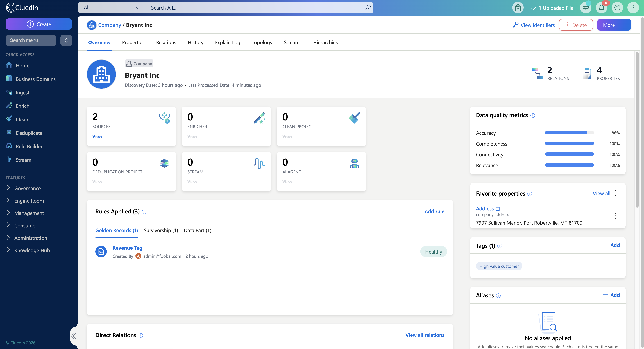644x349 pixels.
Task: Open Address property external link icon
Action: [x=498, y=209]
